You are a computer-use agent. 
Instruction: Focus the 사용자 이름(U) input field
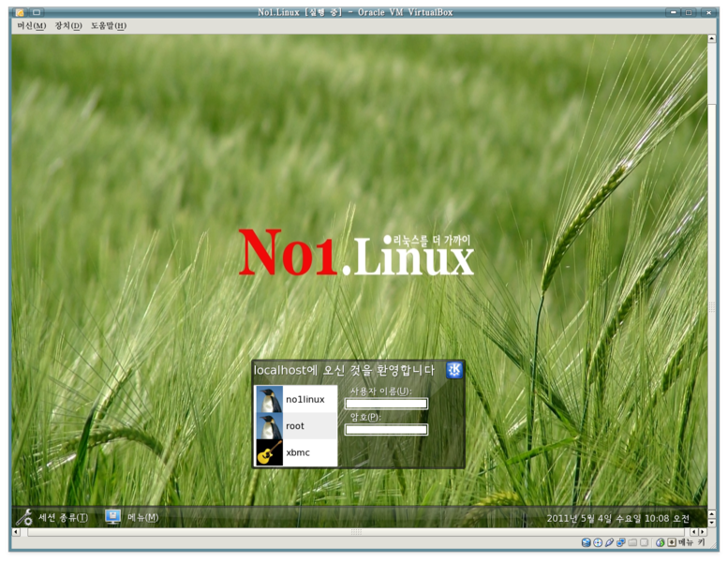[x=386, y=404]
